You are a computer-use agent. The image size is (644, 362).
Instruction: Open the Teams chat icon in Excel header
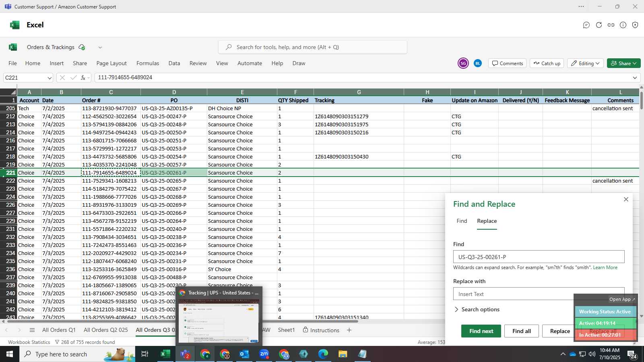tap(586, 25)
